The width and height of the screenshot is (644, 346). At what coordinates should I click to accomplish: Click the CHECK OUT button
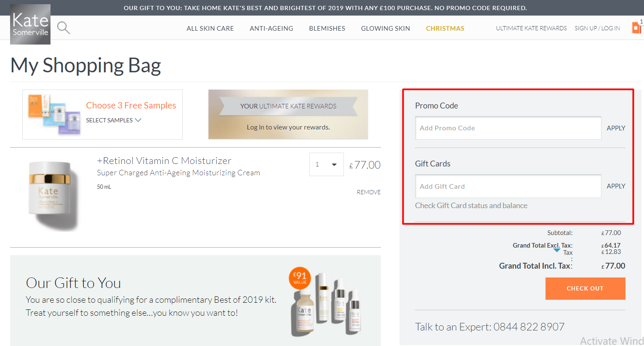585,288
